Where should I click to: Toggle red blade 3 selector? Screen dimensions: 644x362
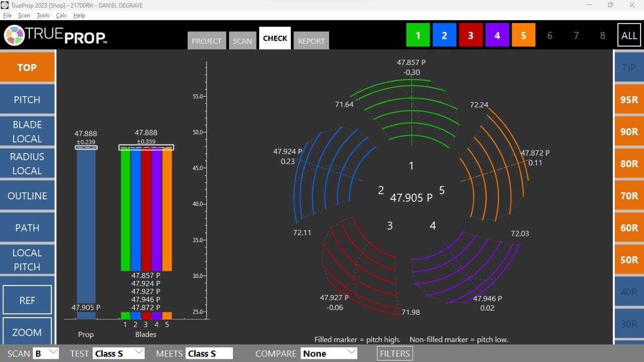pyautogui.click(x=470, y=36)
